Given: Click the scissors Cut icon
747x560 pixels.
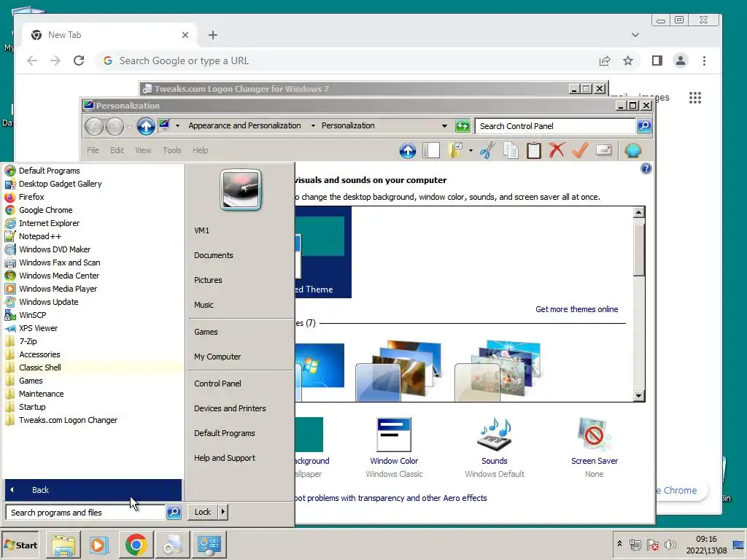Looking at the screenshot, I should [x=487, y=150].
